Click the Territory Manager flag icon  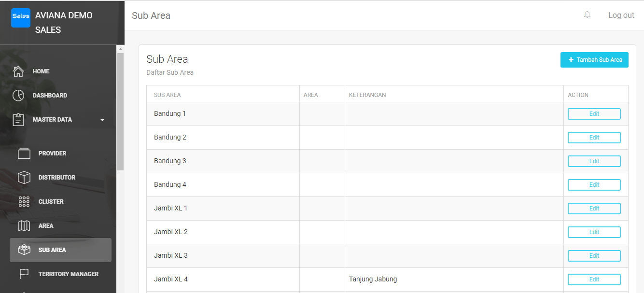24,274
